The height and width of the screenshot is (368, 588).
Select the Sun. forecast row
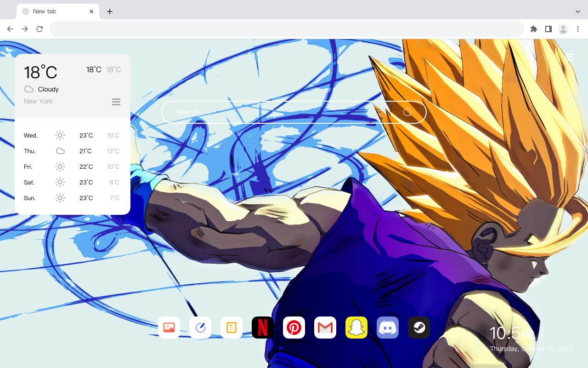73,198
